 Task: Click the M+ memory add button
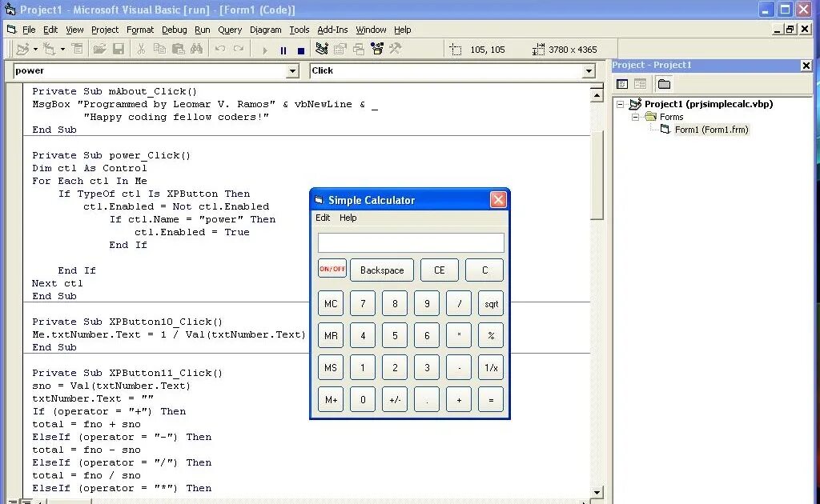pyautogui.click(x=331, y=399)
